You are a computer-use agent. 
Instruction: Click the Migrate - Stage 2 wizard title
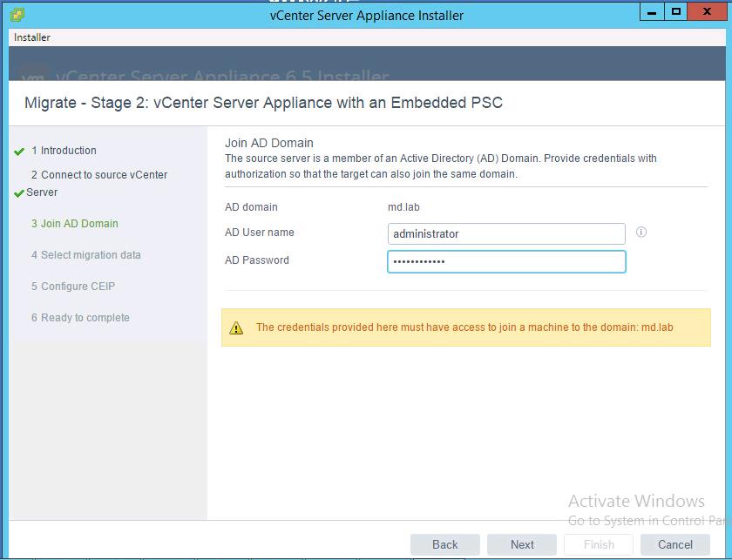263,102
